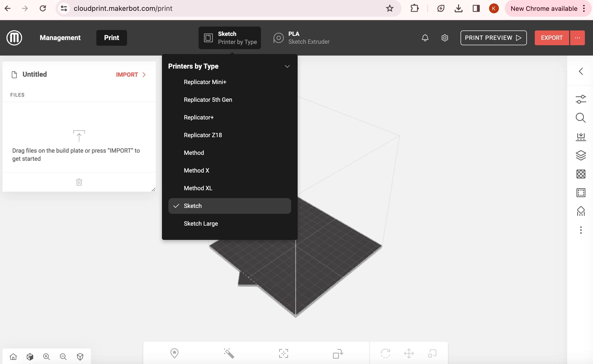The image size is (593, 364).
Task: Open print settings sliders icon
Action: coord(581,99)
